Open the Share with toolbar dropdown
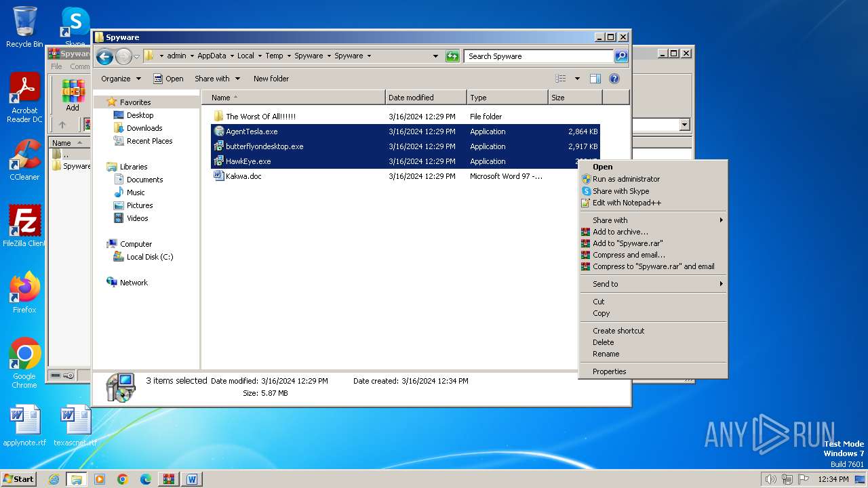Viewport: 868px width, 488px height. tap(217, 79)
